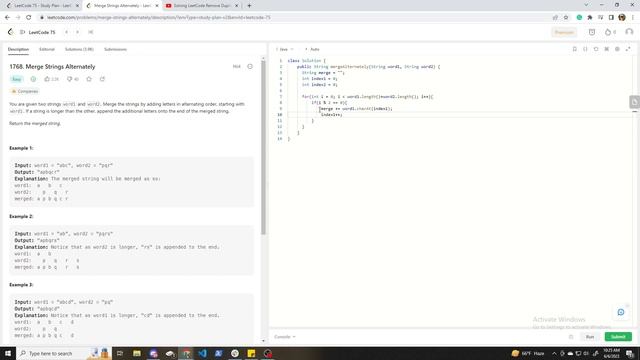Open the user profile avatar menu
The width and height of the screenshot is (640, 360).
pyautogui.click(x=629, y=32)
